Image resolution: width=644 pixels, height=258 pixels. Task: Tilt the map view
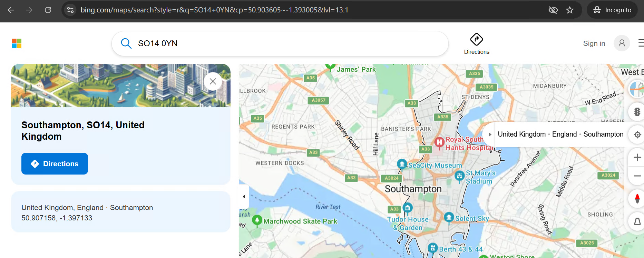637,221
